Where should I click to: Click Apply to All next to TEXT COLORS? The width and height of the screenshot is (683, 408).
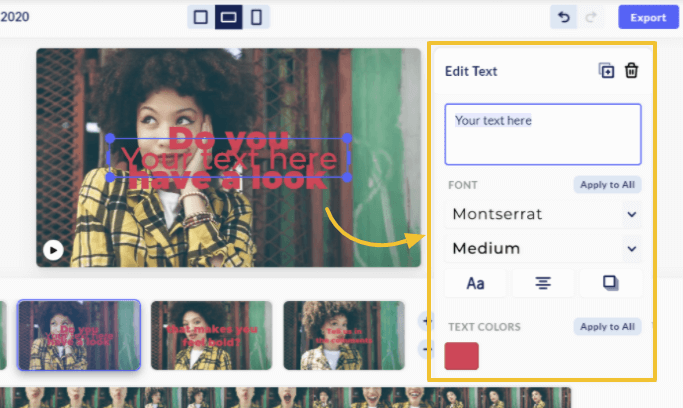coord(607,327)
